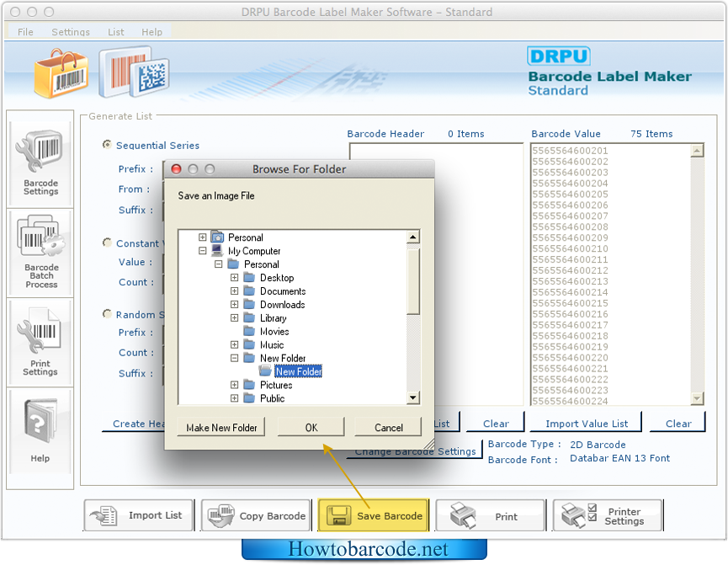The image size is (728, 565).
Task: Click the shopping bag barcode logo icon
Action: (61, 73)
